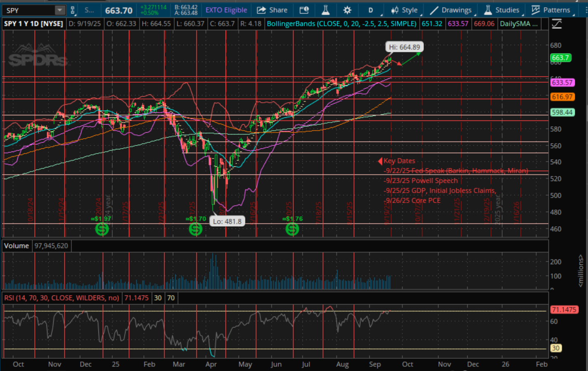Click the EXTO Eligible link
The image size is (588, 371).
pyautogui.click(x=226, y=10)
